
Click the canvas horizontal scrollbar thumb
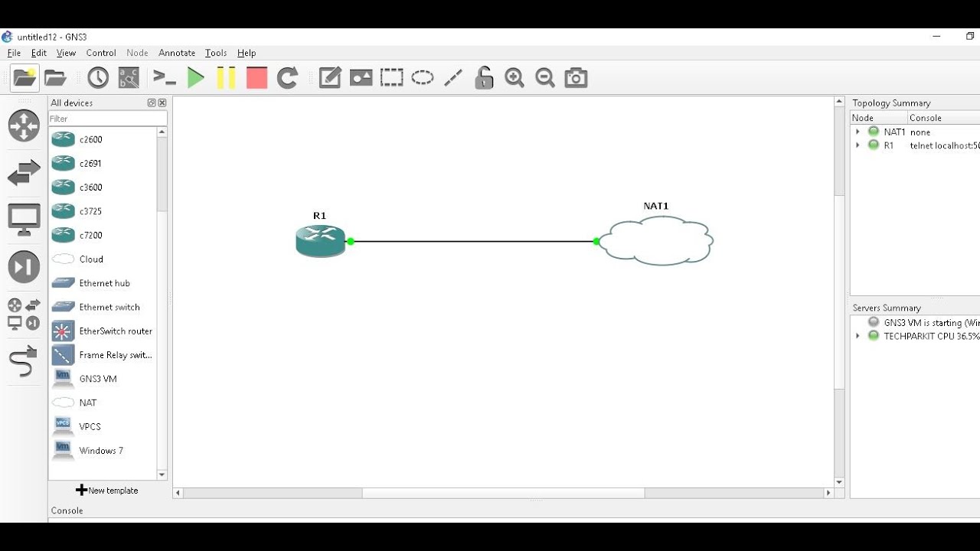click(x=503, y=493)
